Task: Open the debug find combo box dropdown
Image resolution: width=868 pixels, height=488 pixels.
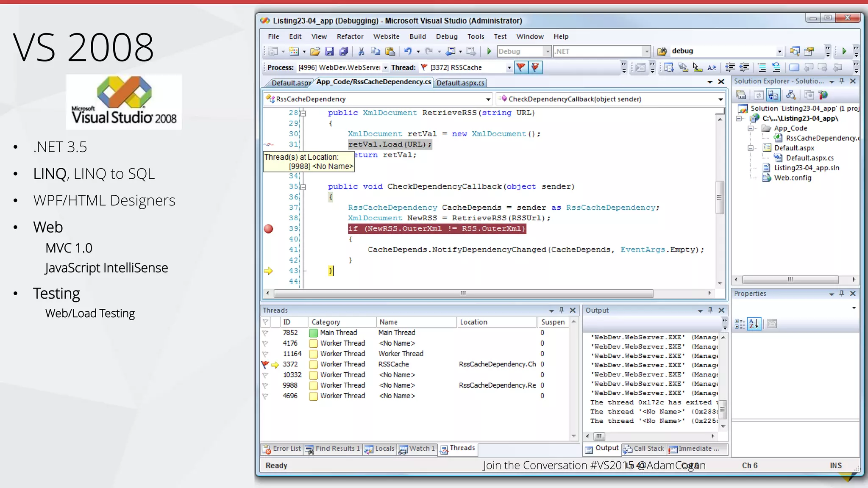Action: coord(779,51)
